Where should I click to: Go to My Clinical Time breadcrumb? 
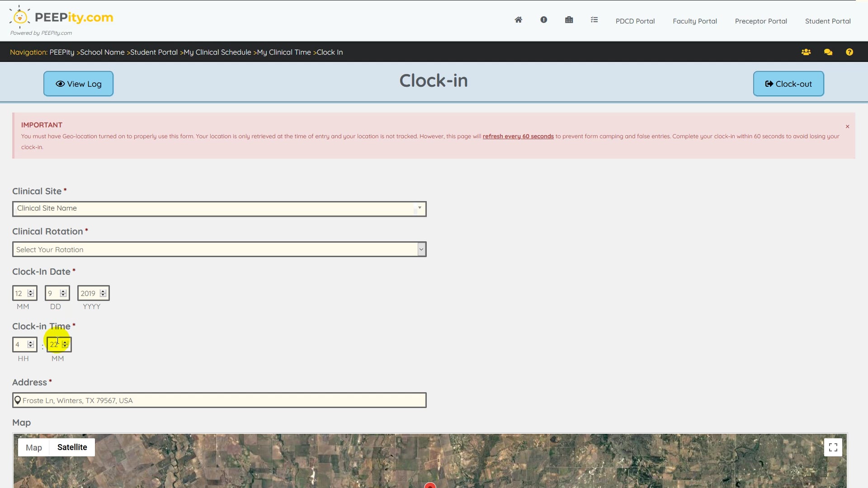click(284, 52)
